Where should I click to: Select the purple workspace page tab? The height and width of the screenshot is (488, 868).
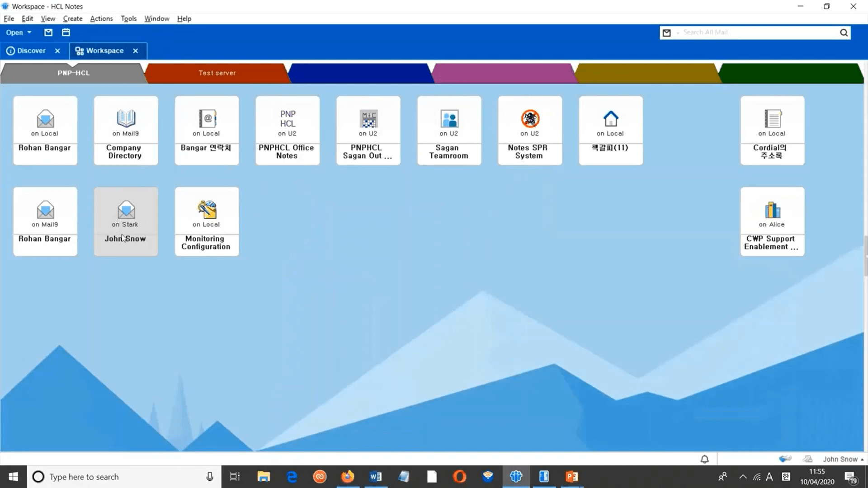(503, 73)
